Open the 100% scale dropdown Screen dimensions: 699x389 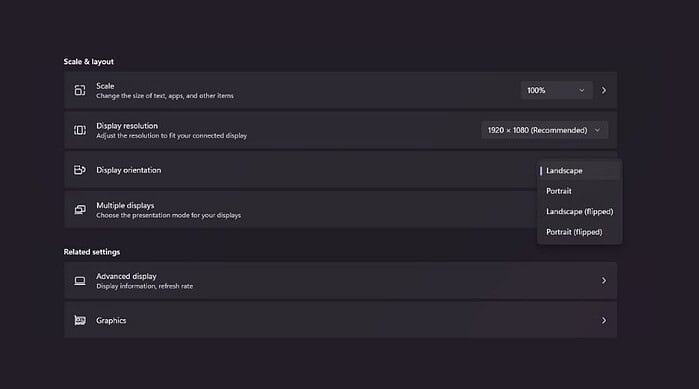[556, 90]
